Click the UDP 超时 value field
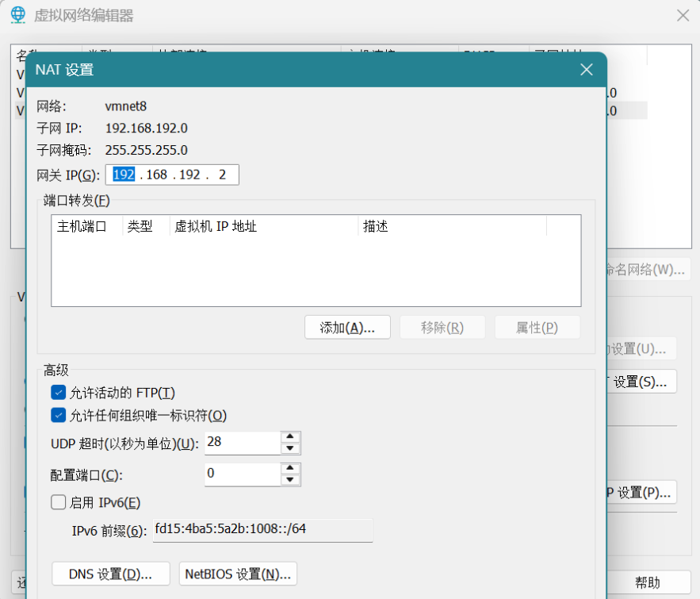This screenshot has height=599, width=700. [x=243, y=443]
